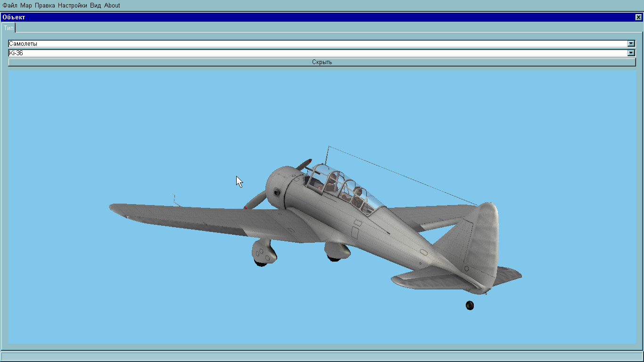The width and height of the screenshot is (644, 362).
Task: Expand the Самолеты category dropdown arrow
Action: pyautogui.click(x=631, y=44)
